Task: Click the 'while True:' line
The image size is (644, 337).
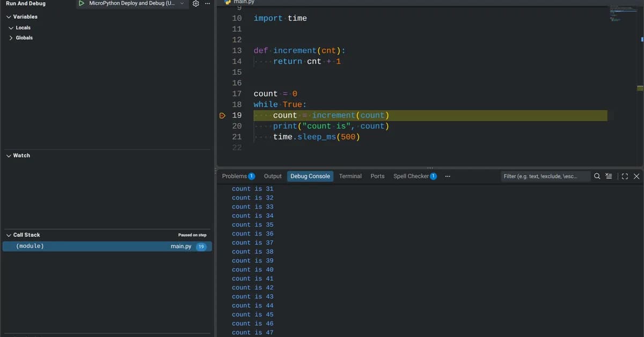Action: 280,104
